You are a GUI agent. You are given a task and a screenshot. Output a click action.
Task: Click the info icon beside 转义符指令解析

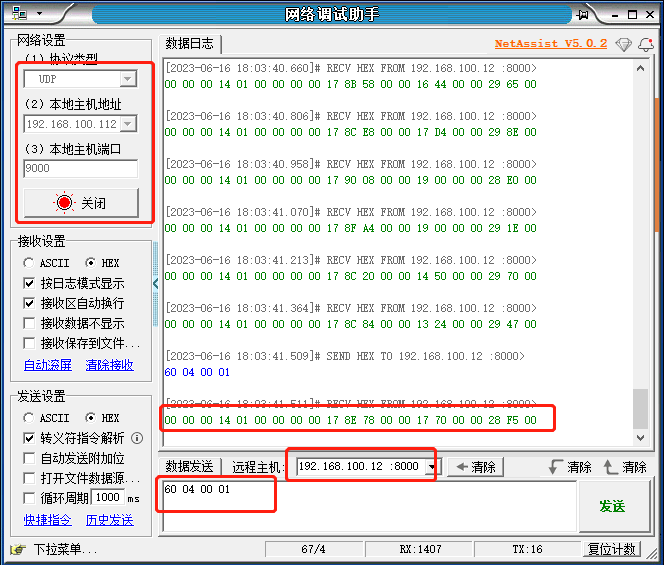137,438
